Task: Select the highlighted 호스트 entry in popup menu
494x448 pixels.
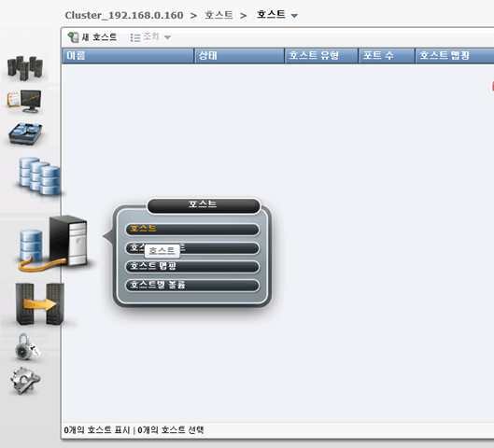Action: coord(192,229)
